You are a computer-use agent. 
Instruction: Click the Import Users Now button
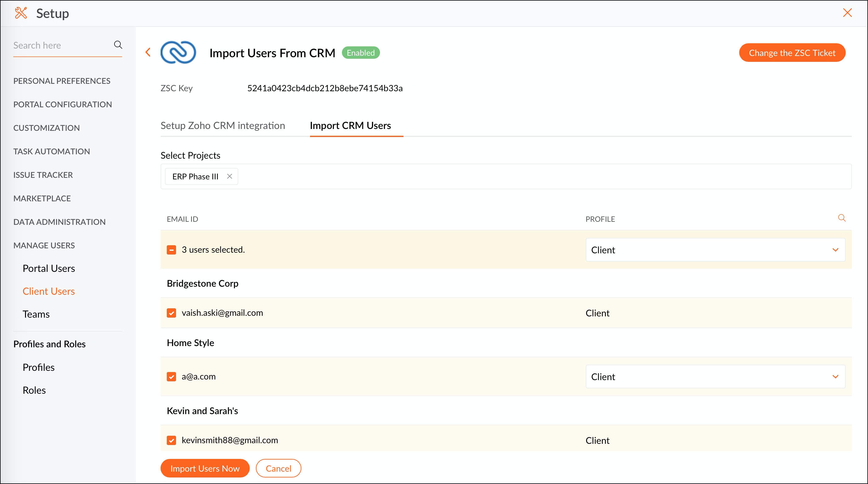[x=205, y=468]
